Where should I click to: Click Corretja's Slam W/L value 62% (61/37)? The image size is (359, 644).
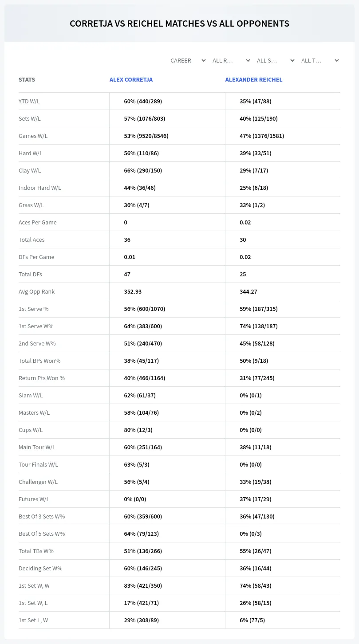coord(140,395)
